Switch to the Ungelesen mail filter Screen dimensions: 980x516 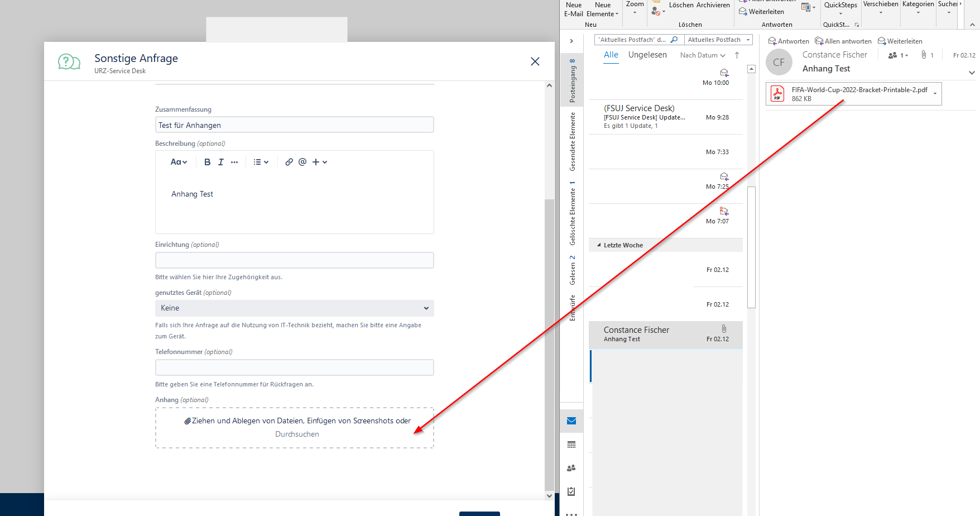(647, 55)
